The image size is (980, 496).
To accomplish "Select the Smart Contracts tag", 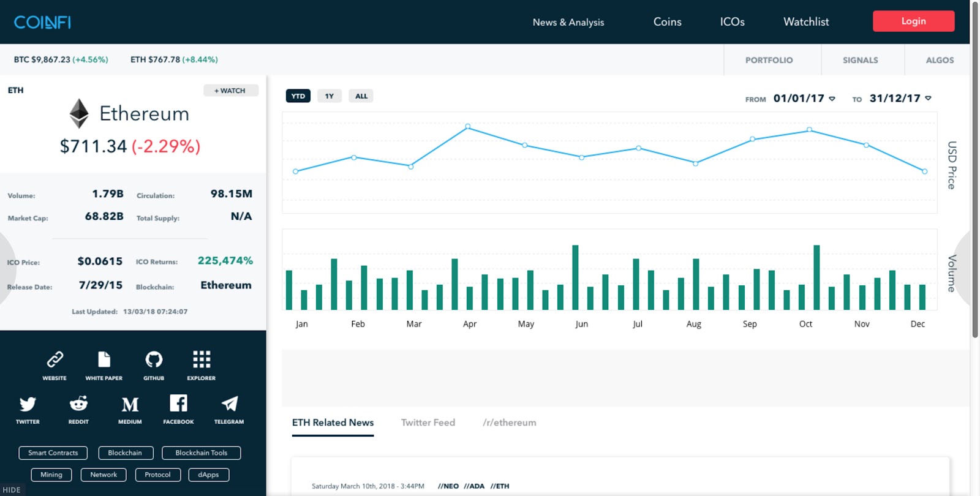I will point(53,453).
